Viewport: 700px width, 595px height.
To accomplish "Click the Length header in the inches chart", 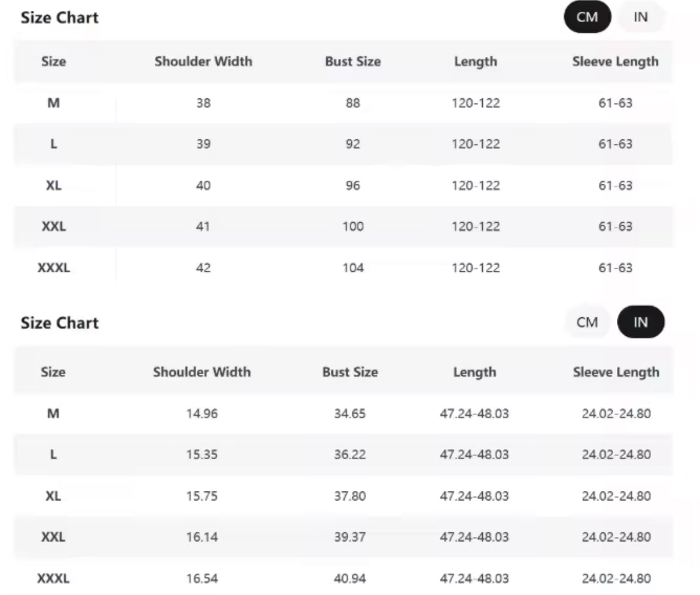I will point(474,372).
